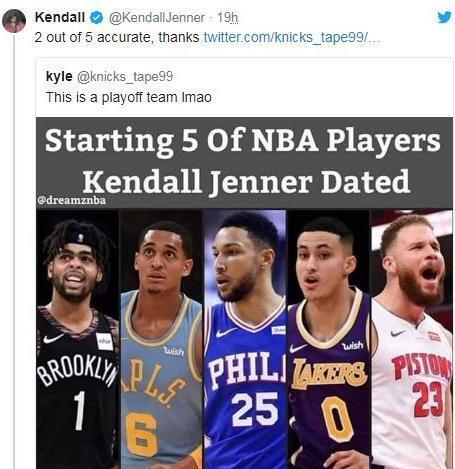The width and height of the screenshot is (455, 469).
Task: Click the light blue number 6 jersey player photo
Action: coord(161,339)
